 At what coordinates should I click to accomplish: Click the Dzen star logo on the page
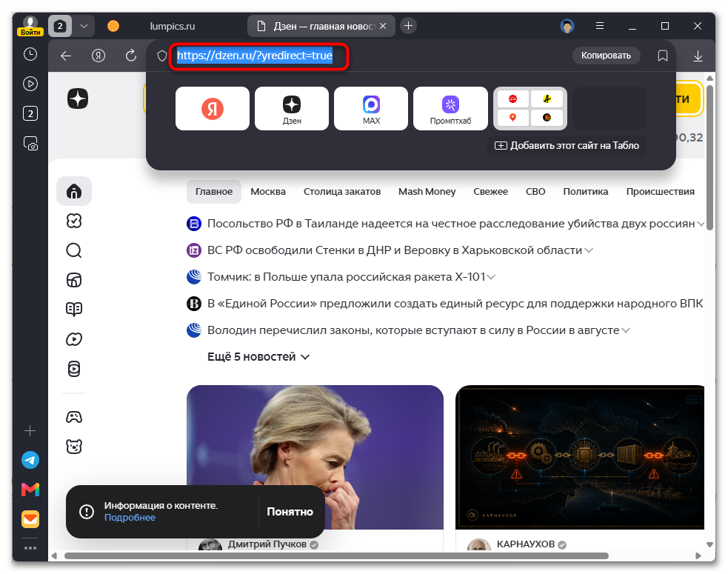pos(78,99)
